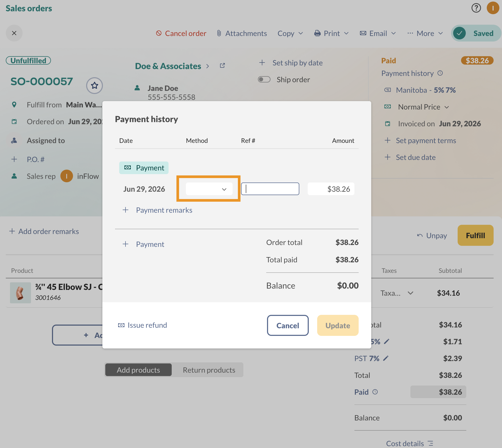The width and height of the screenshot is (502, 448).
Task: Click the Issue refund link
Action: pyautogui.click(x=142, y=325)
